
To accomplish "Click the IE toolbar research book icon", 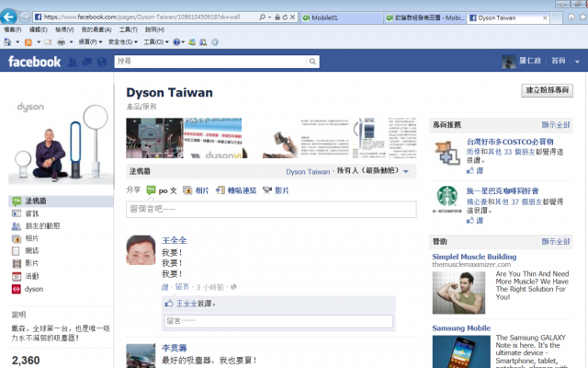I will tap(203, 42).
